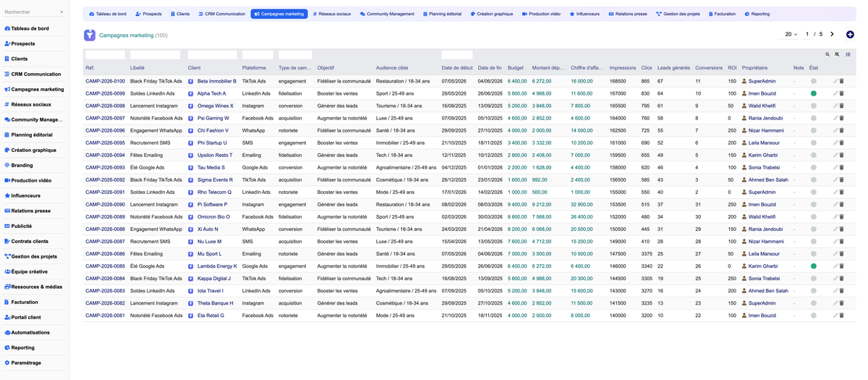The height and width of the screenshot is (380, 868).
Task: Open Équipe créative in the left sidebar
Action: click(x=29, y=271)
